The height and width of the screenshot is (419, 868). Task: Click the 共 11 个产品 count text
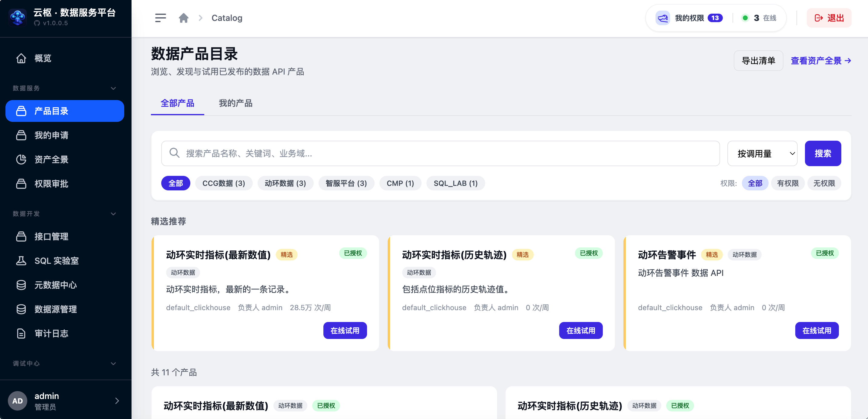click(174, 372)
